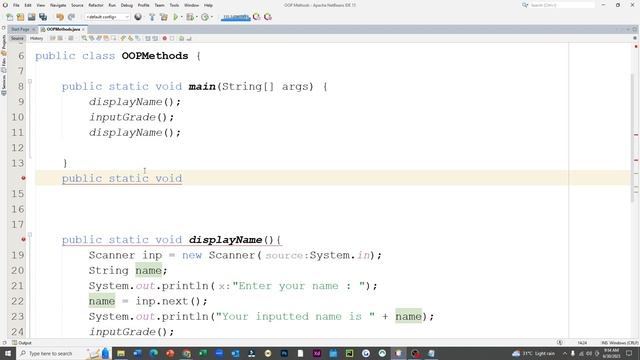Open the Windows Start button

[x=7, y=353]
